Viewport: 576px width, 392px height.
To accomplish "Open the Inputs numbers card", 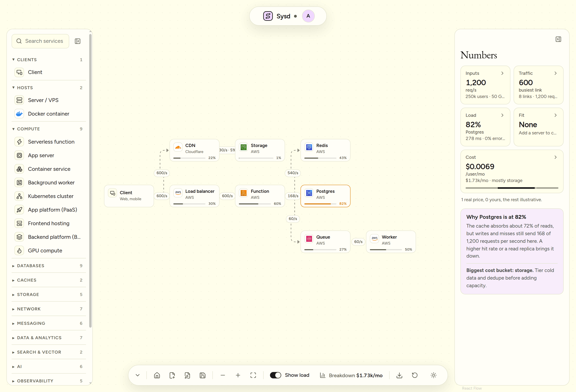I will click(485, 85).
